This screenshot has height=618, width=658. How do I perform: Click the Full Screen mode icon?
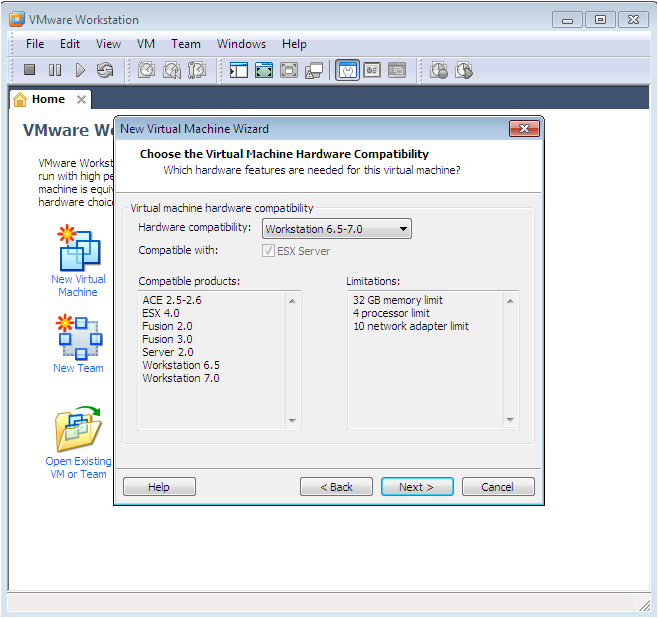pos(264,70)
